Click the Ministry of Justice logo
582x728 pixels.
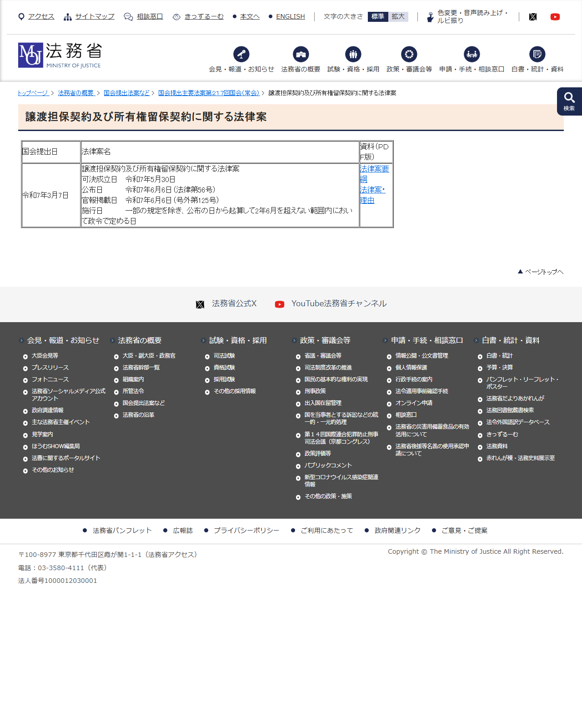tap(60, 56)
